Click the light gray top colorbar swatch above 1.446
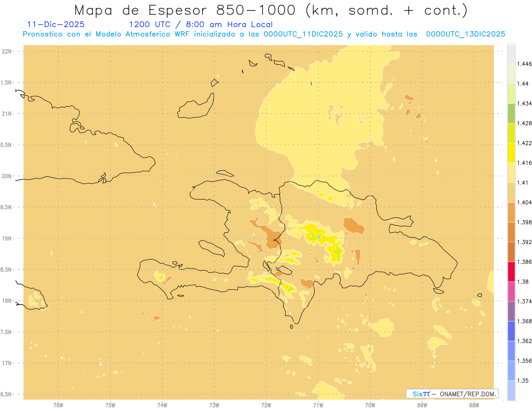The width and height of the screenshot is (532, 411). click(511, 54)
